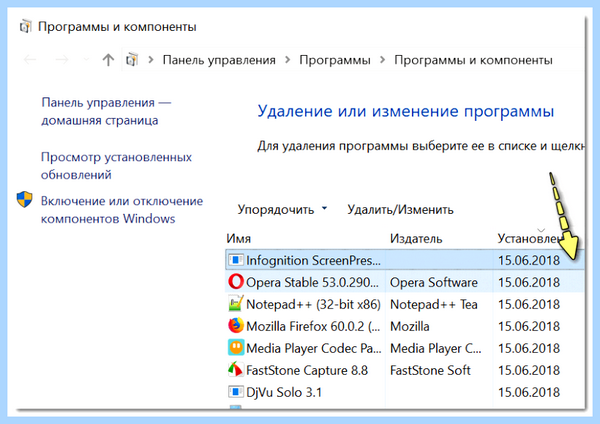Click Программы и компоненты breadcrumb in address bar

click(x=473, y=60)
